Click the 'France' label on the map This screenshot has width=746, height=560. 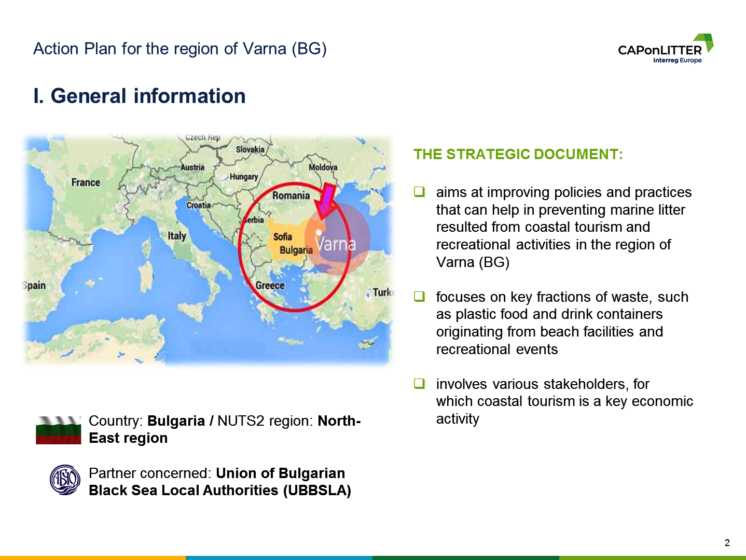[x=86, y=183]
